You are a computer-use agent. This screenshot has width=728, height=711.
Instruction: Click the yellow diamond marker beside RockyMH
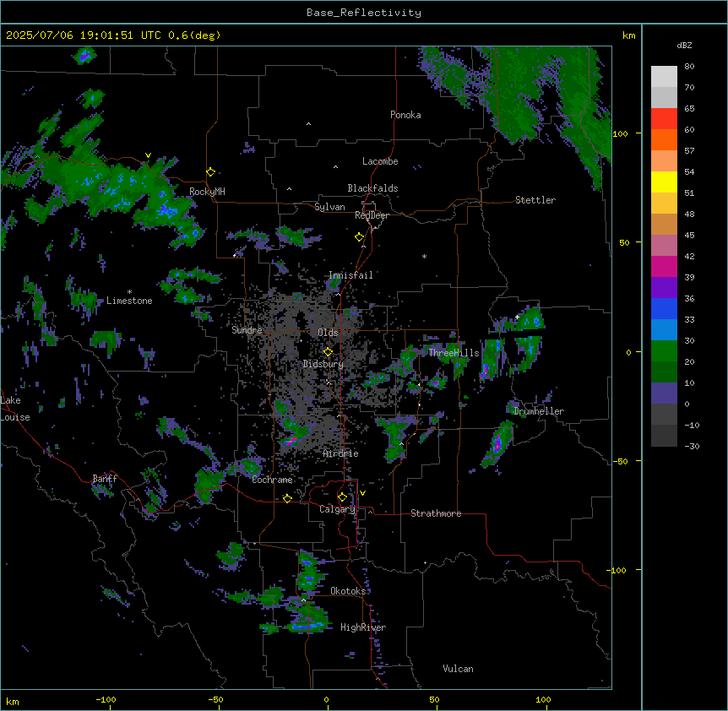coord(211,172)
